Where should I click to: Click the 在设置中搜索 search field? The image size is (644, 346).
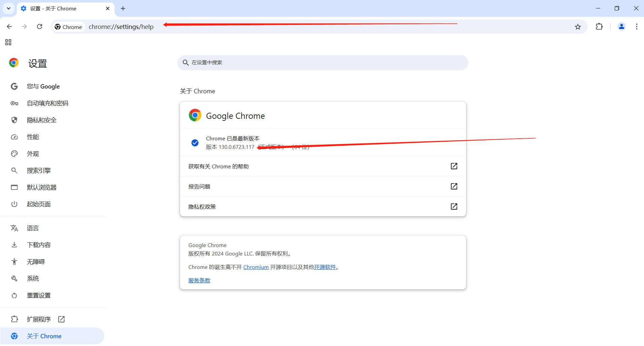pyautogui.click(x=323, y=63)
